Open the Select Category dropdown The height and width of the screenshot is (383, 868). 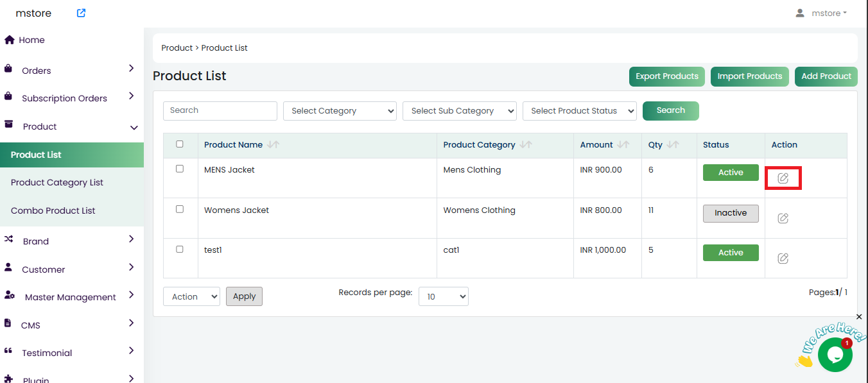click(x=340, y=111)
